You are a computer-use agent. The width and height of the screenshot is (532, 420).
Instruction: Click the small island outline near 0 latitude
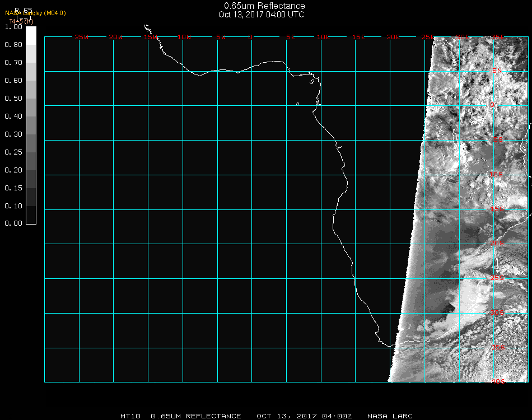[297, 104]
